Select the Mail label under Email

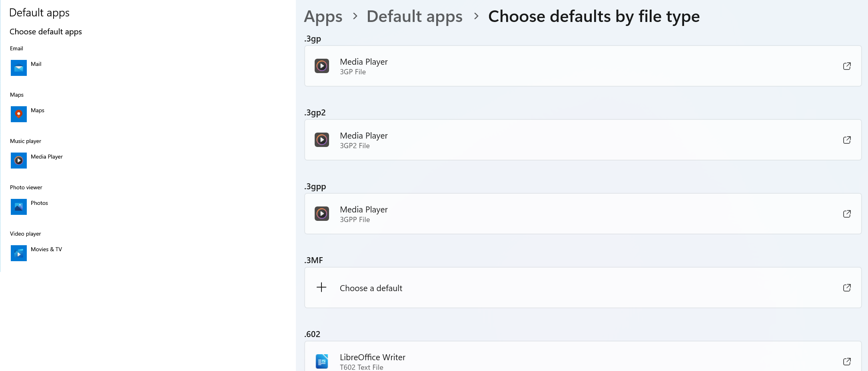(x=36, y=64)
